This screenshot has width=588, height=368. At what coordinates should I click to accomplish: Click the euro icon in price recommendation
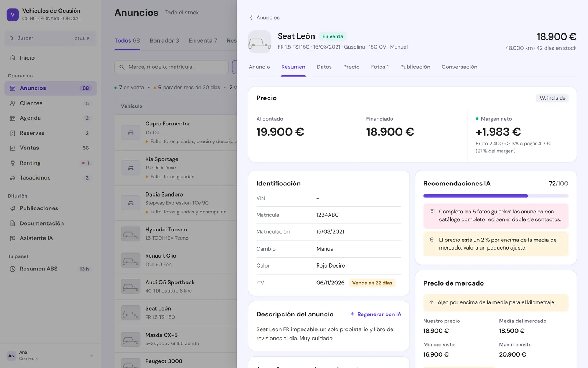[432, 240]
